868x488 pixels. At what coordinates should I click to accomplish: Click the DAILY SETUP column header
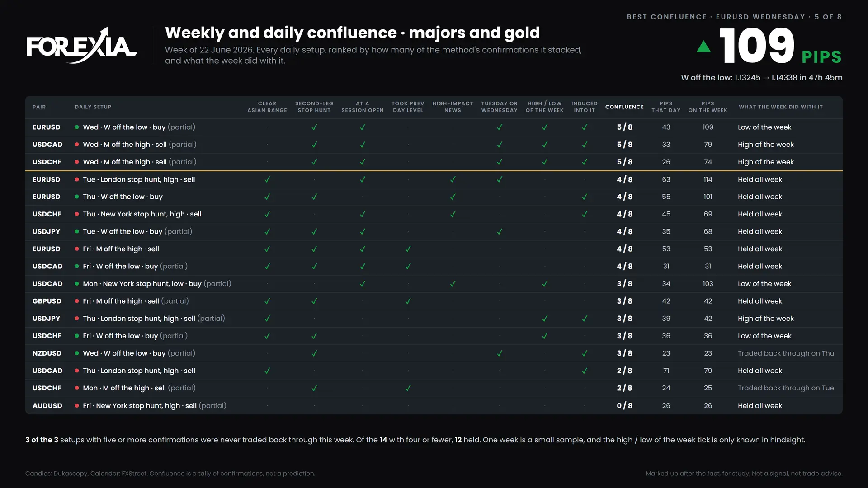point(93,107)
